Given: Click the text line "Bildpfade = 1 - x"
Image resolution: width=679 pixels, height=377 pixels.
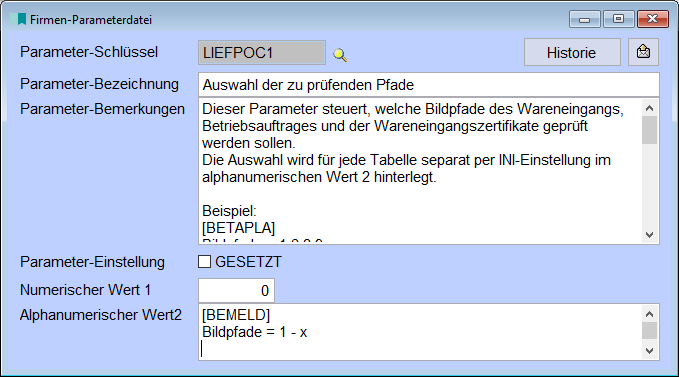Looking at the screenshot, I should [255, 332].
